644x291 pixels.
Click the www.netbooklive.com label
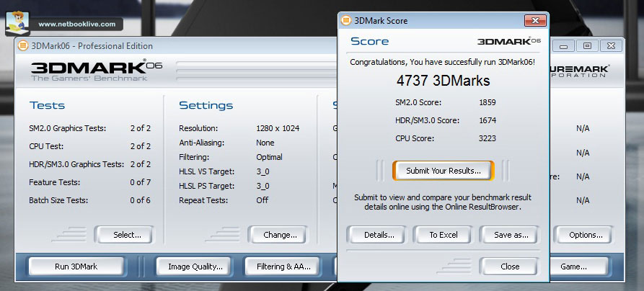coord(76,24)
